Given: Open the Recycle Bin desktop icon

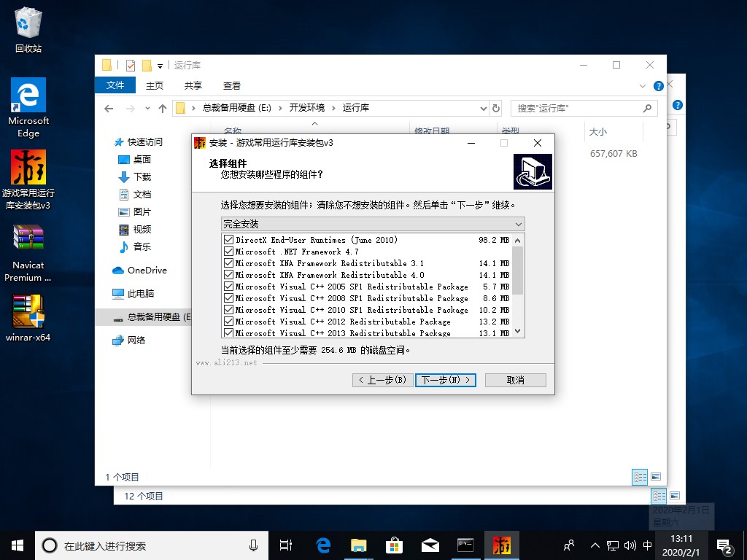Looking at the screenshot, I should point(28,29).
